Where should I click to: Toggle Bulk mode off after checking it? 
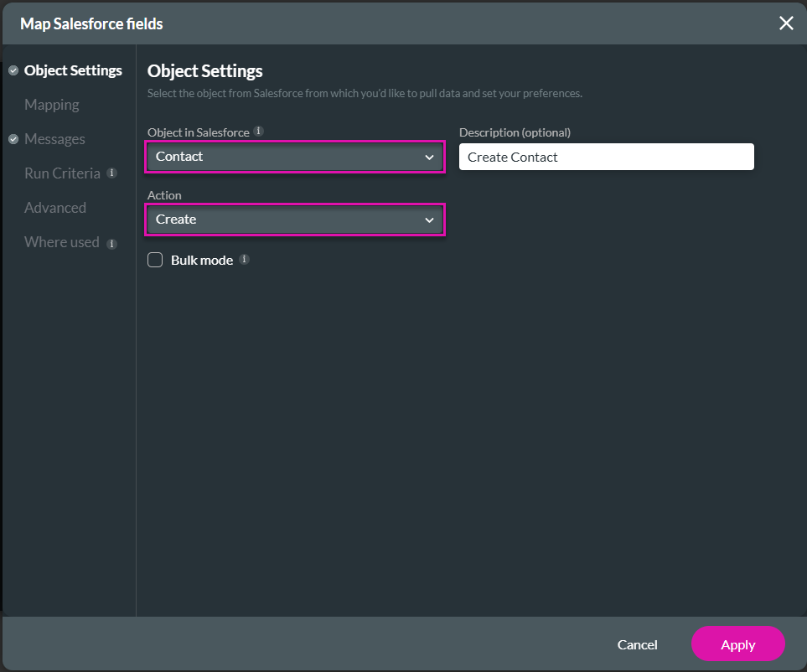pos(155,260)
